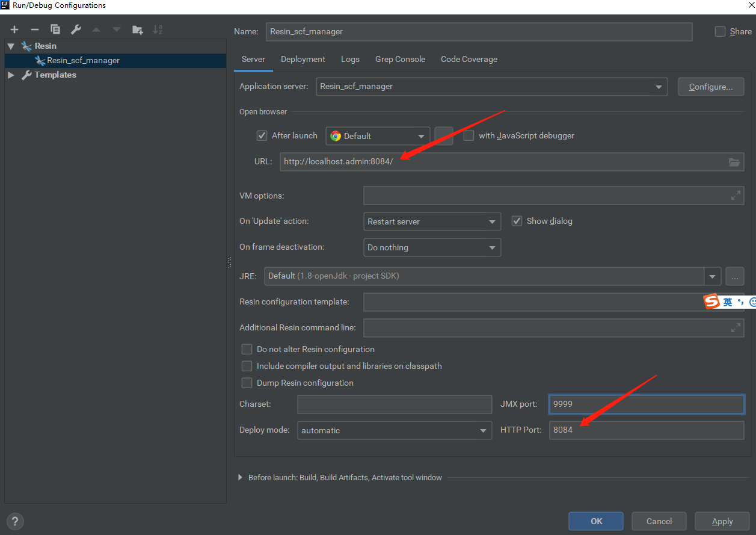
Task: Open Deploy mode dropdown
Action: [394, 430]
